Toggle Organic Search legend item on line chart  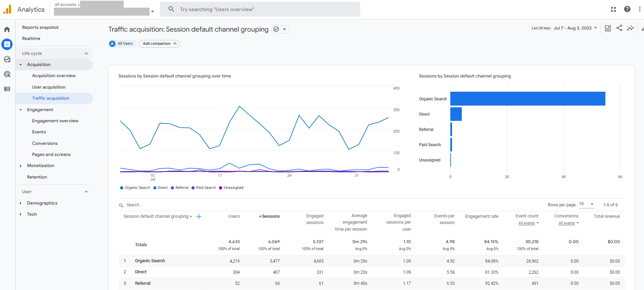[x=135, y=188]
